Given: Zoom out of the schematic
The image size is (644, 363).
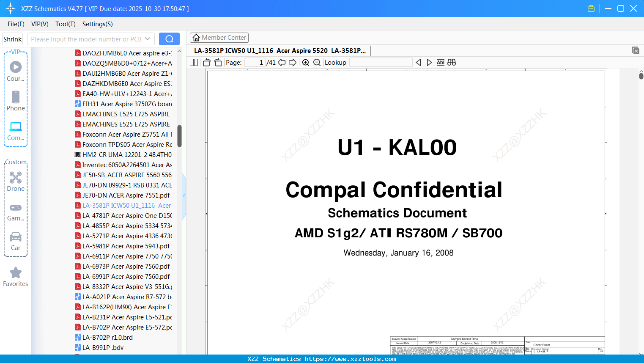Looking at the screenshot, I should pyautogui.click(x=317, y=63).
